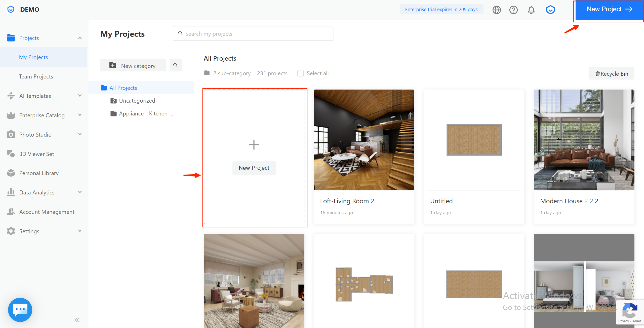This screenshot has width=644, height=328.
Task: Open the live chat bubble
Action: [20, 310]
